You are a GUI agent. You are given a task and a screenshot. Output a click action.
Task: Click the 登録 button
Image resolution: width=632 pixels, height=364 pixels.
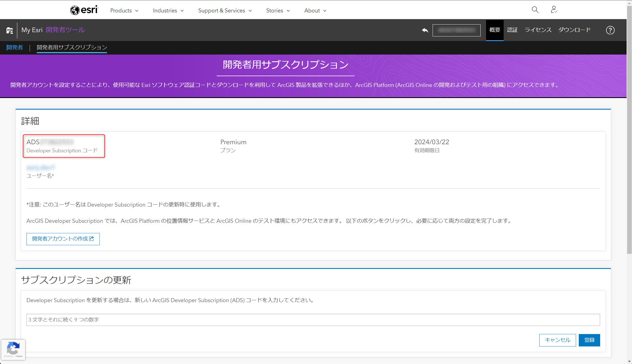589,340
